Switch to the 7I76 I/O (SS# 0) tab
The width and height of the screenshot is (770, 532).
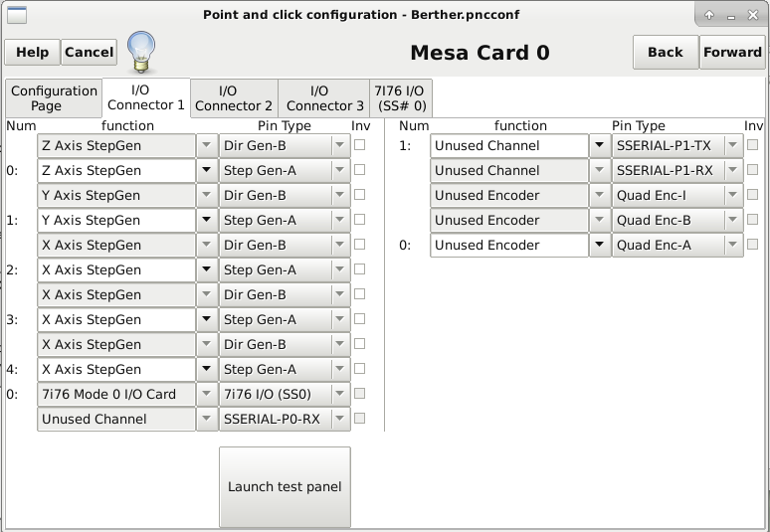[x=401, y=98]
